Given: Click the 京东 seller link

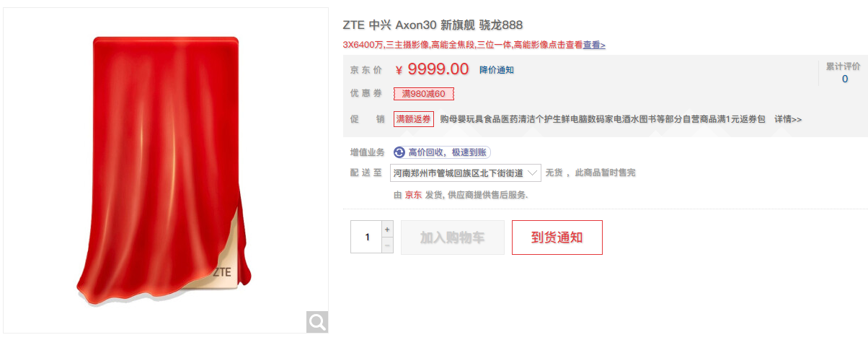Looking at the screenshot, I should [x=413, y=195].
